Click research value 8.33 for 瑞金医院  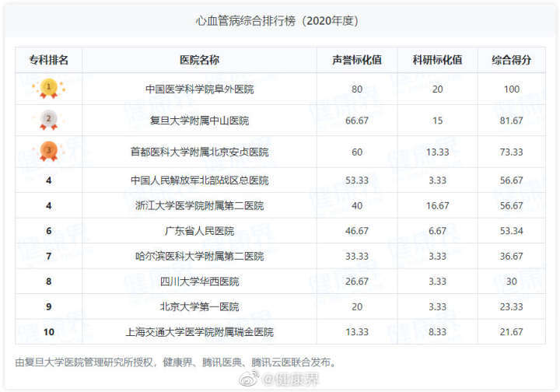tap(437, 332)
